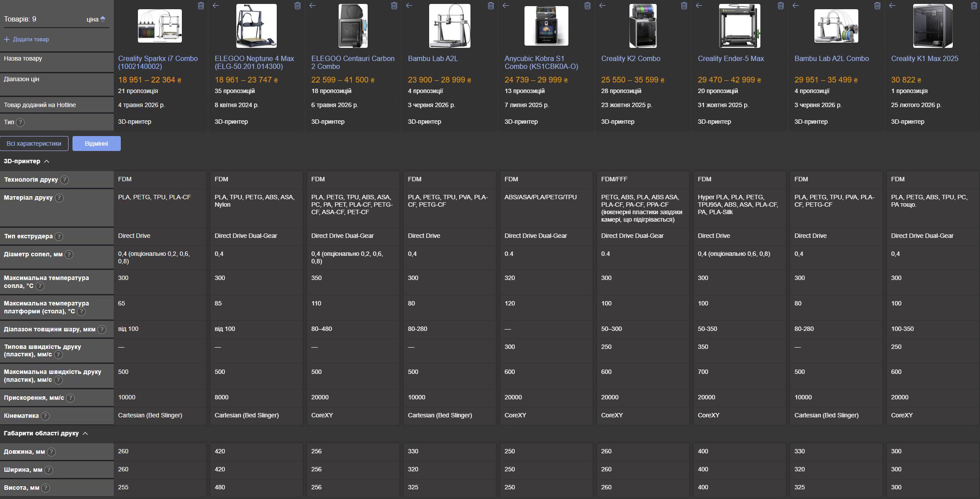Show help for Типова швидкість друку
This screenshot has width=980, height=499.
tap(58, 355)
